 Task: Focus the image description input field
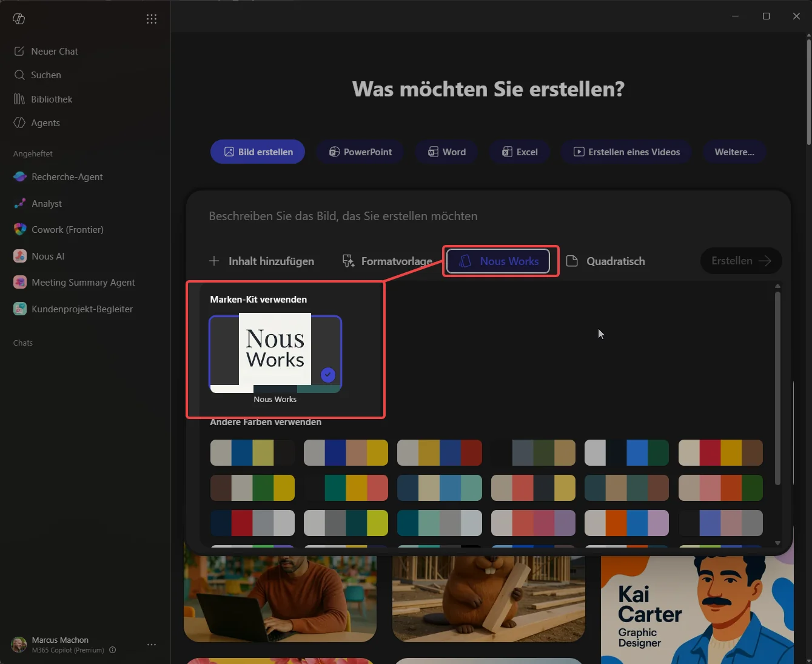point(488,216)
